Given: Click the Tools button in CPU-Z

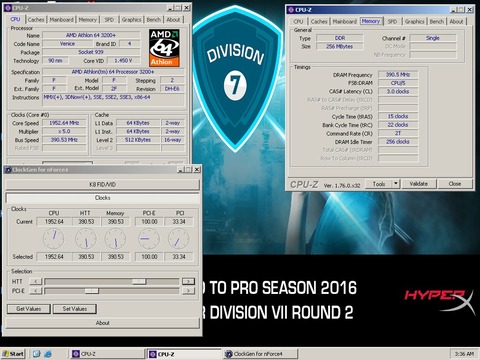Looking at the screenshot, I should click(x=379, y=184).
